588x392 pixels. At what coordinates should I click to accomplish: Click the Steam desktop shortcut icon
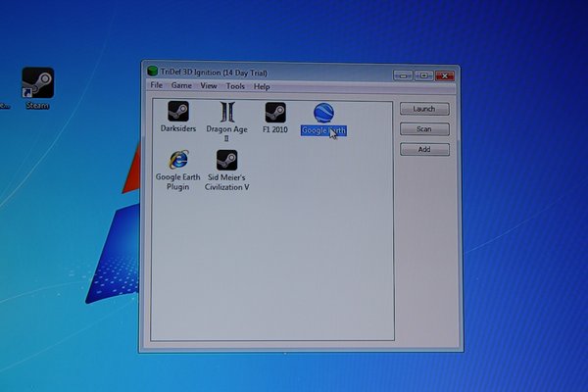pyautogui.click(x=38, y=83)
